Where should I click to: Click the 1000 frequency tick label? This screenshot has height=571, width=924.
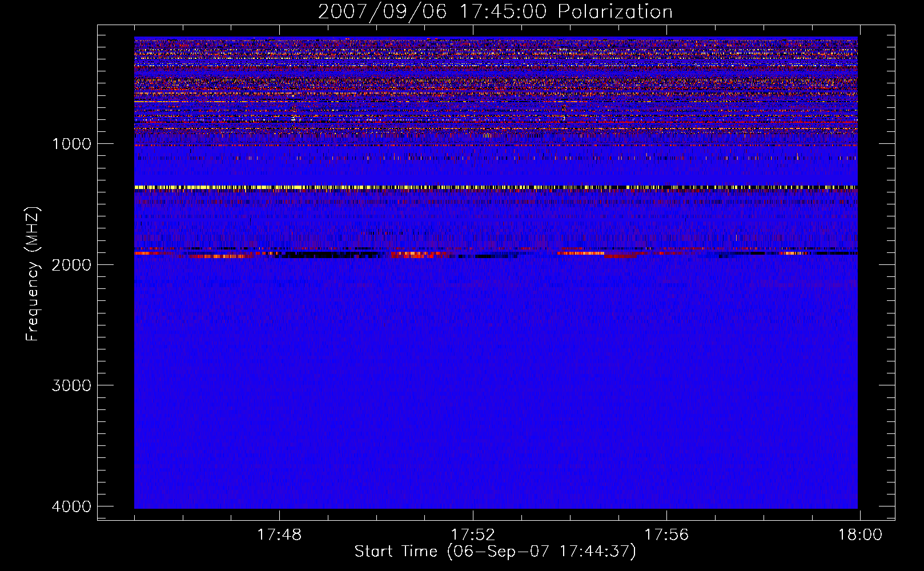pos(71,143)
